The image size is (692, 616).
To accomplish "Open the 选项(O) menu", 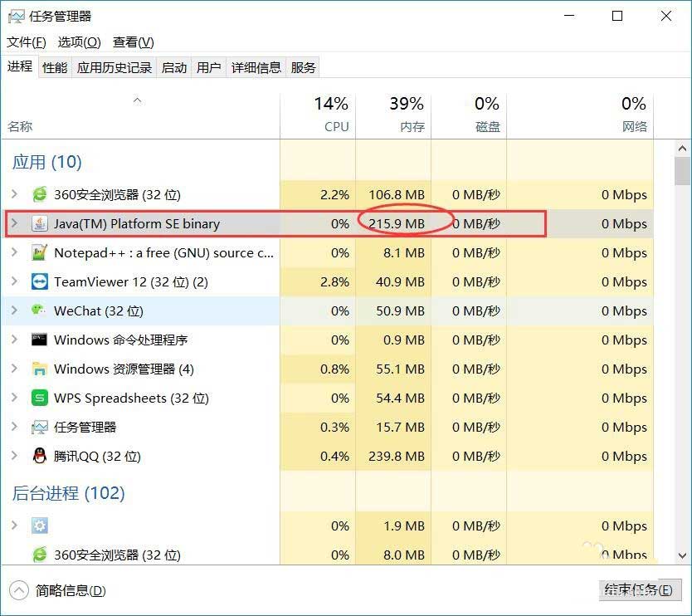I will point(79,42).
